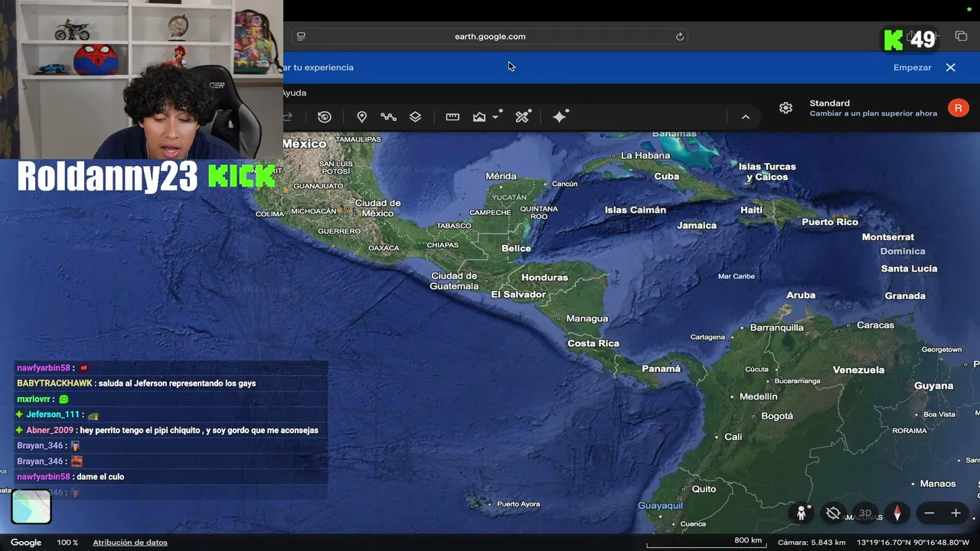Open the Ayuda menu
The width and height of the screenshot is (980, 551).
295,93
